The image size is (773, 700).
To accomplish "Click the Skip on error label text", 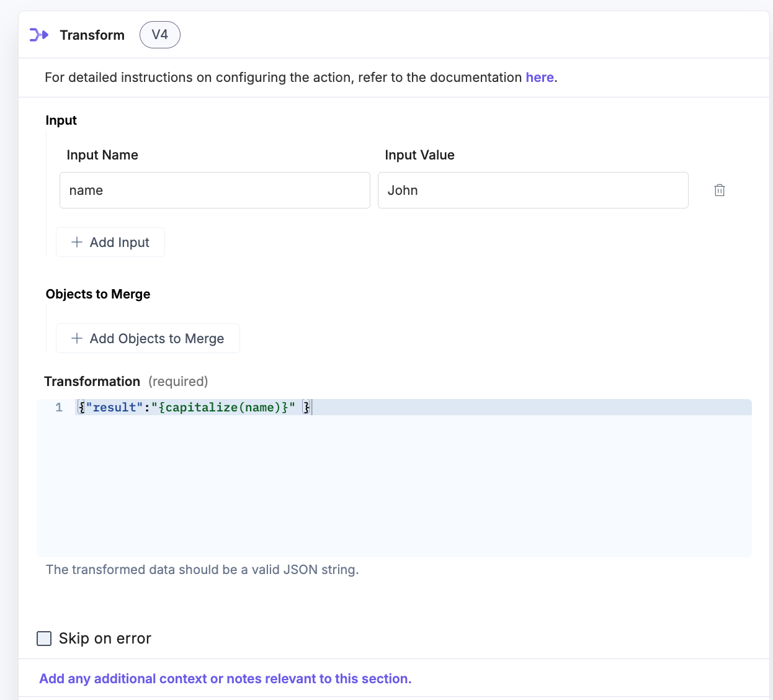I will [105, 639].
